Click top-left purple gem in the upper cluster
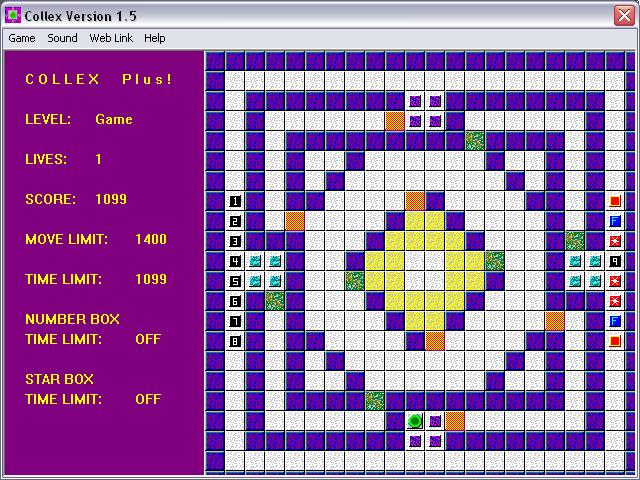 coord(415,101)
